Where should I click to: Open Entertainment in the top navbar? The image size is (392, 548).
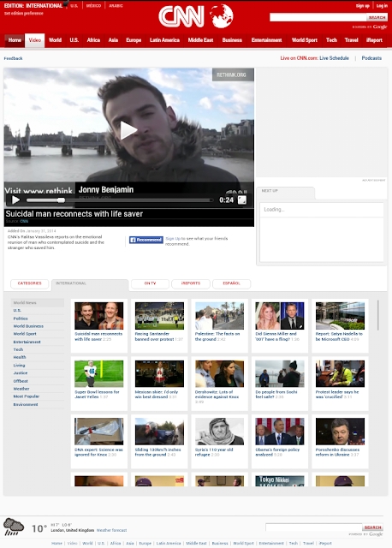(x=266, y=40)
